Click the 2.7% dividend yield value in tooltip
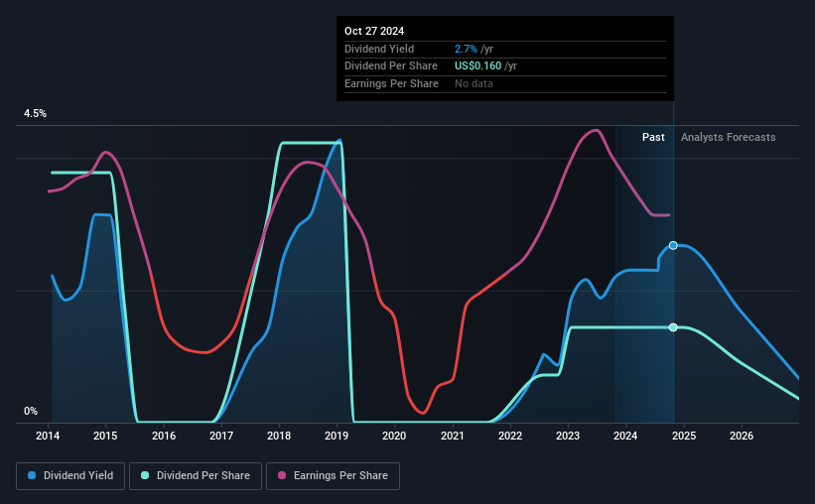The image size is (815, 504). click(x=466, y=49)
